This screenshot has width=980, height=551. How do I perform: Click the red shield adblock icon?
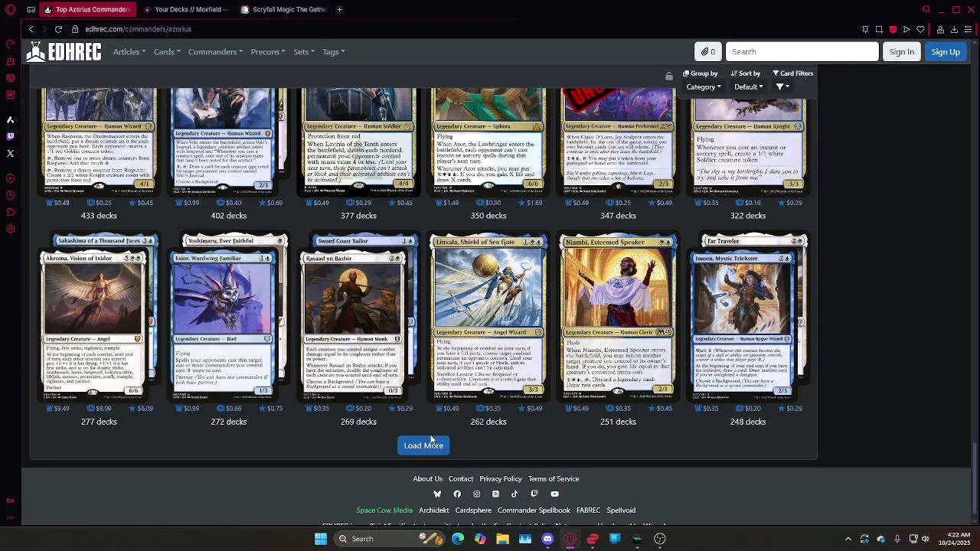(x=893, y=29)
